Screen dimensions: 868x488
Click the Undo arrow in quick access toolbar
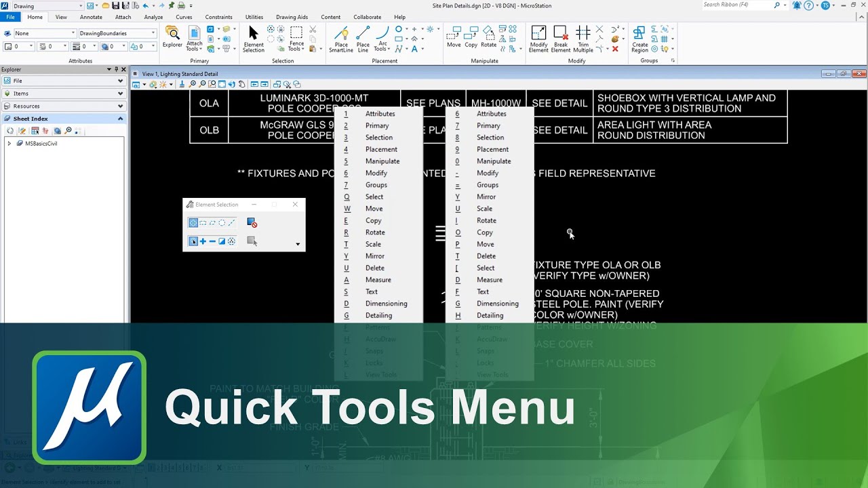click(145, 5)
